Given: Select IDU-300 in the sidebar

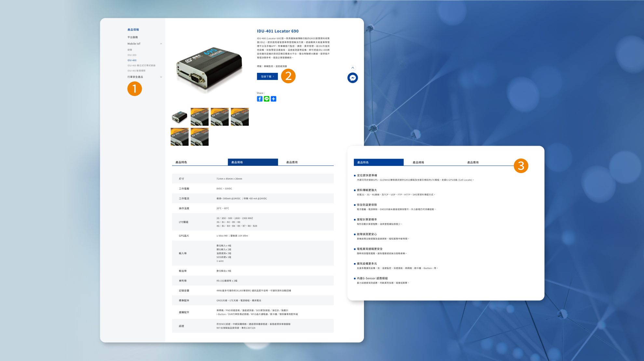Looking at the screenshot, I should [132, 55].
